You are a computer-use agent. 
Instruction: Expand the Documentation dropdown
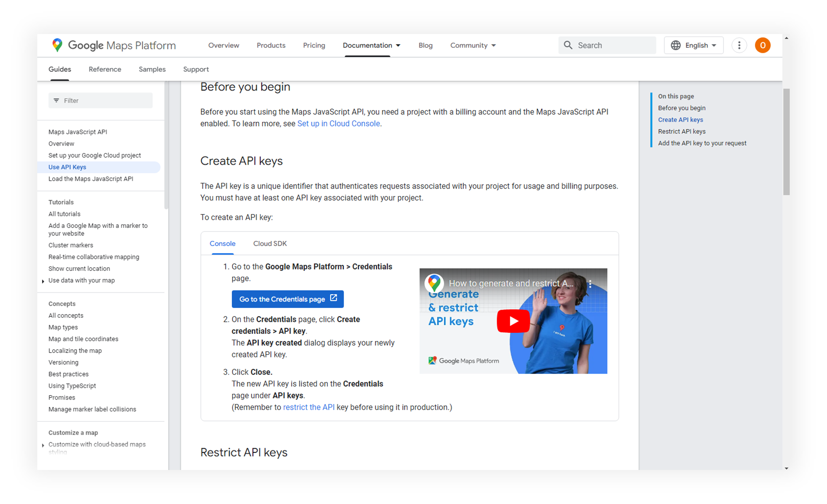click(x=398, y=45)
